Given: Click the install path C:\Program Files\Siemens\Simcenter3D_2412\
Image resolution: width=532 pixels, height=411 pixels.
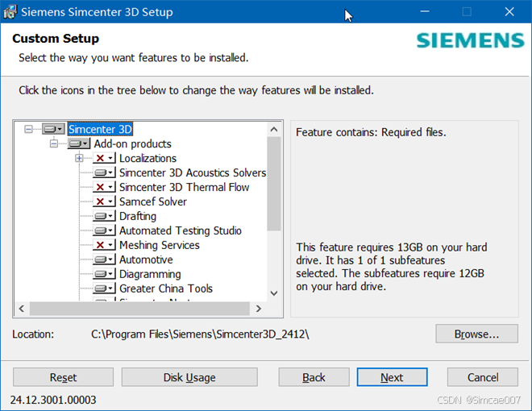Looking at the screenshot, I should click(x=200, y=334).
